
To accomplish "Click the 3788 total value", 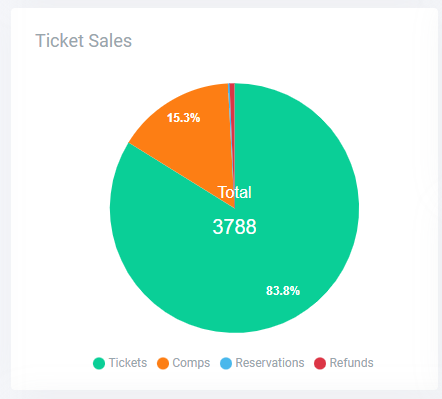I will coord(234,227).
